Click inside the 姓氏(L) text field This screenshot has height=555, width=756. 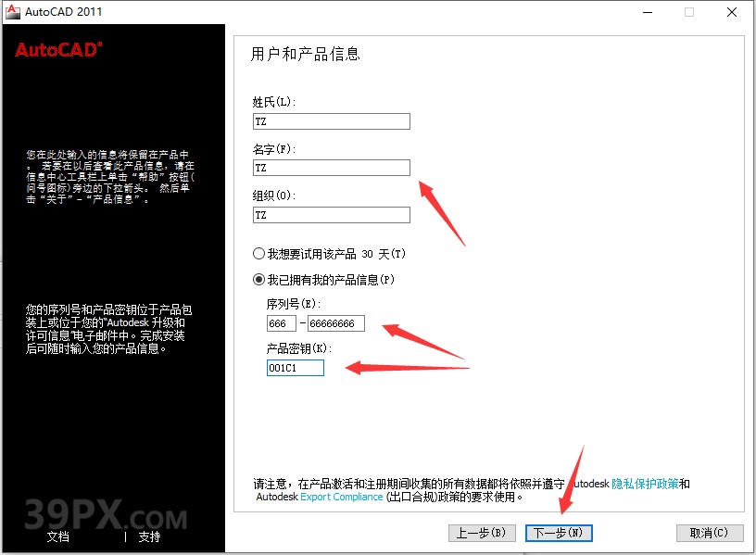pos(331,120)
